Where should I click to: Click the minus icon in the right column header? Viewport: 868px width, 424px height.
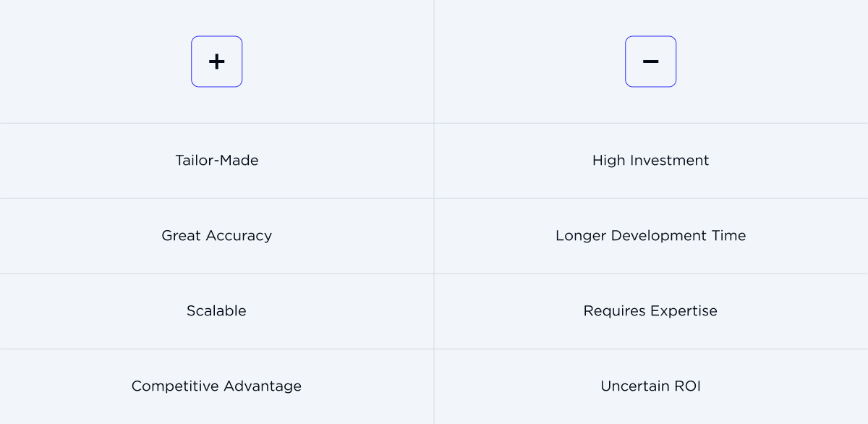(651, 62)
